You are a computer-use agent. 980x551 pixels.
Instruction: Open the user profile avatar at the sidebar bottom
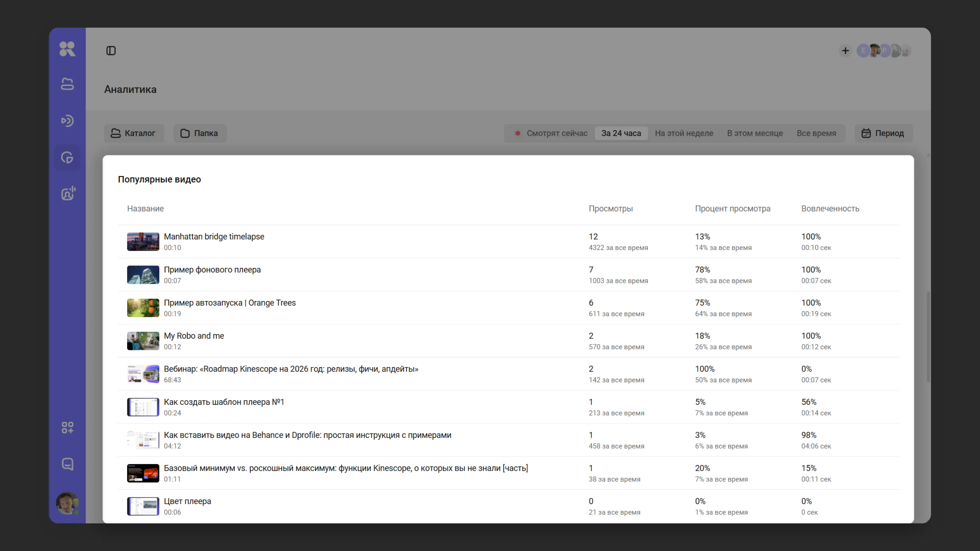[67, 503]
